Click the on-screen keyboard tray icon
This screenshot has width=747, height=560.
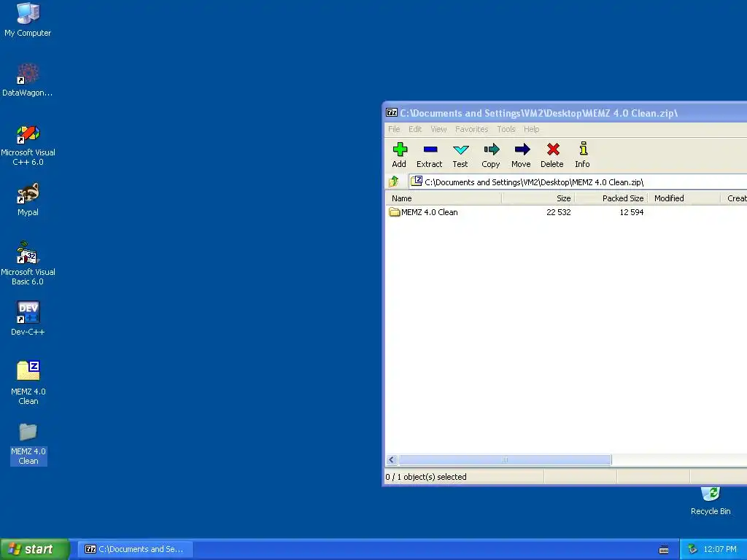pos(664,550)
